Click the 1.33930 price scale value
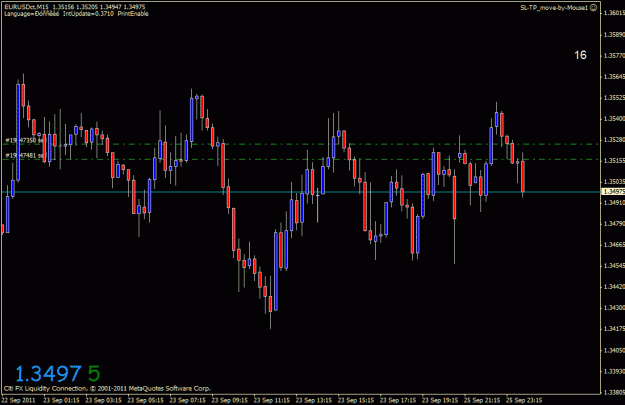625x405 pixels. [x=614, y=372]
